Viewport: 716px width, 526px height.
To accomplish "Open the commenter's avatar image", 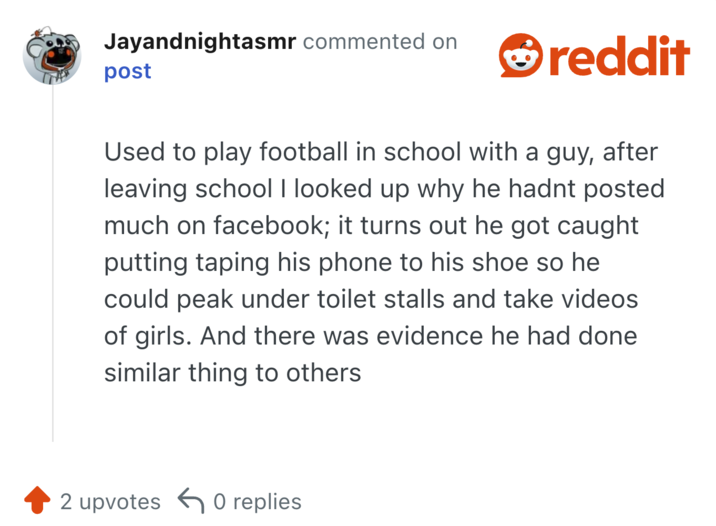I will [53, 57].
